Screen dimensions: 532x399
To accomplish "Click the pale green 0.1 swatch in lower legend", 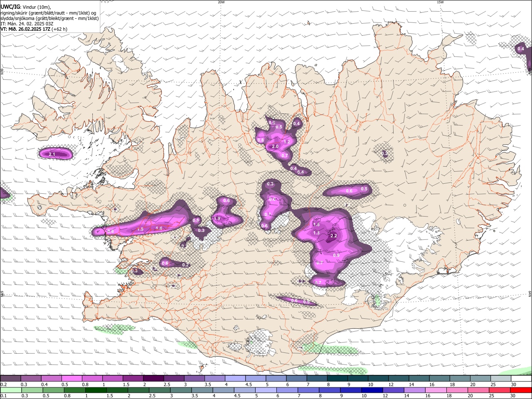I will (x=10, y=390).
